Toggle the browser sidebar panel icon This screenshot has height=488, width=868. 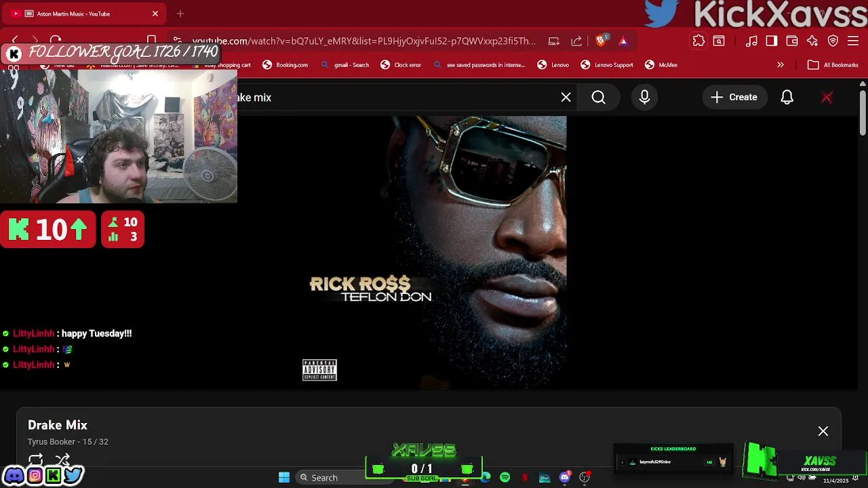coord(771,41)
